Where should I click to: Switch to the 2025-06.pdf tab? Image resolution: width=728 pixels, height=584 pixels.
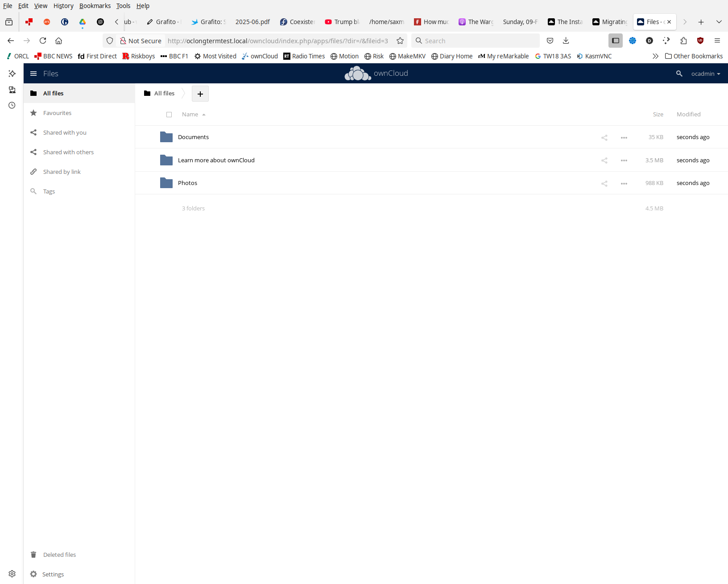(252, 22)
